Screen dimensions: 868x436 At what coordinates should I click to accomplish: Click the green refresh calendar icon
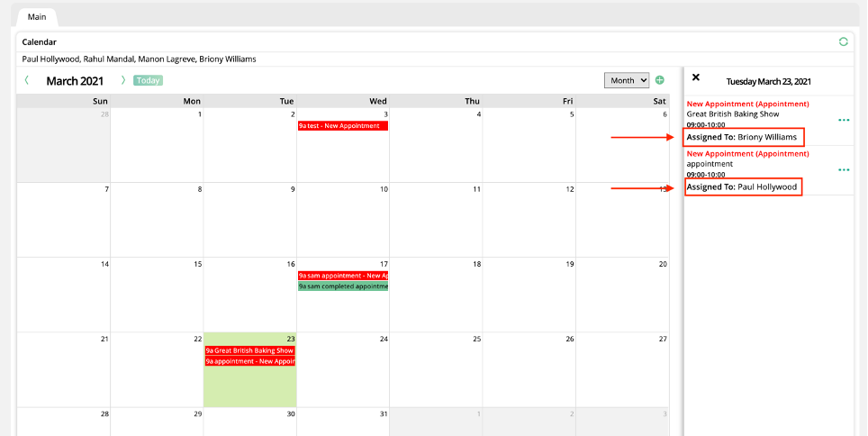pos(843,41)
